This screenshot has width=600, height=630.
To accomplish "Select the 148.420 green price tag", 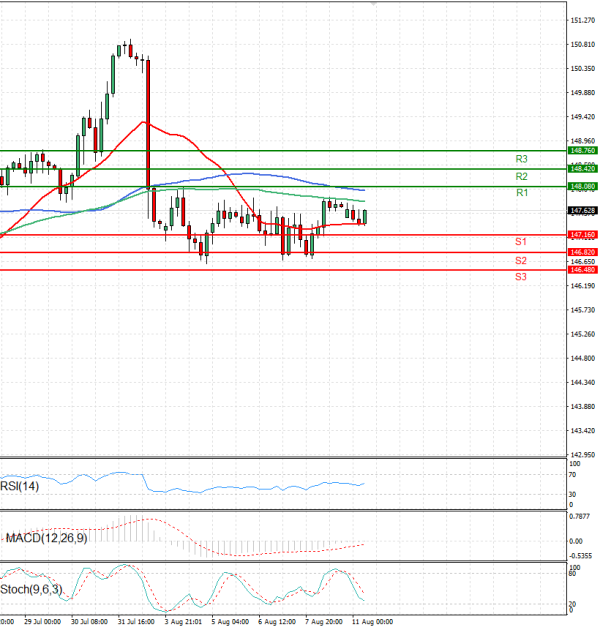I will tap(582, 168).
